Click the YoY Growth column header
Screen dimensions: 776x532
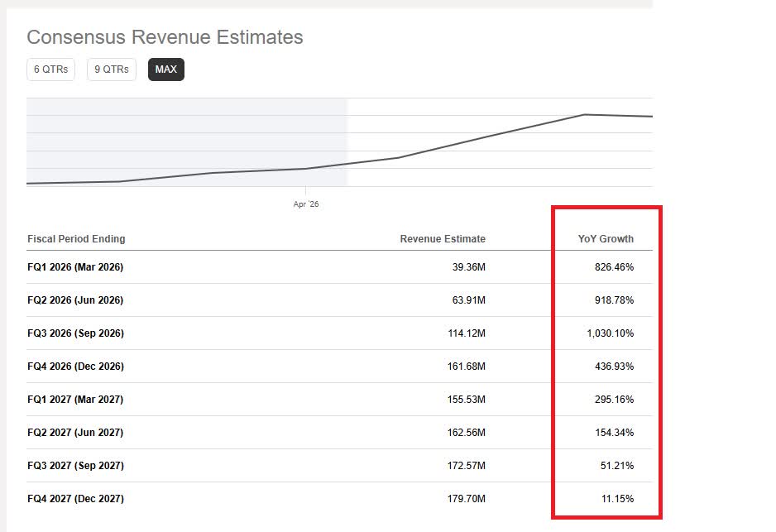point(606,239)
